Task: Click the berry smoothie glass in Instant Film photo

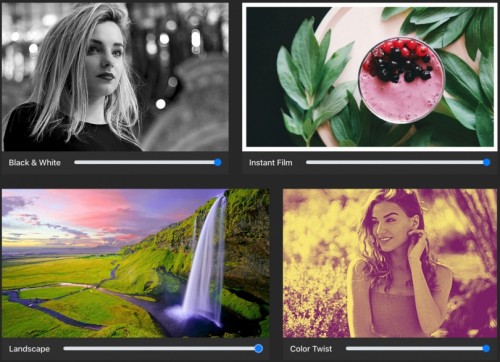Action: 399,80
